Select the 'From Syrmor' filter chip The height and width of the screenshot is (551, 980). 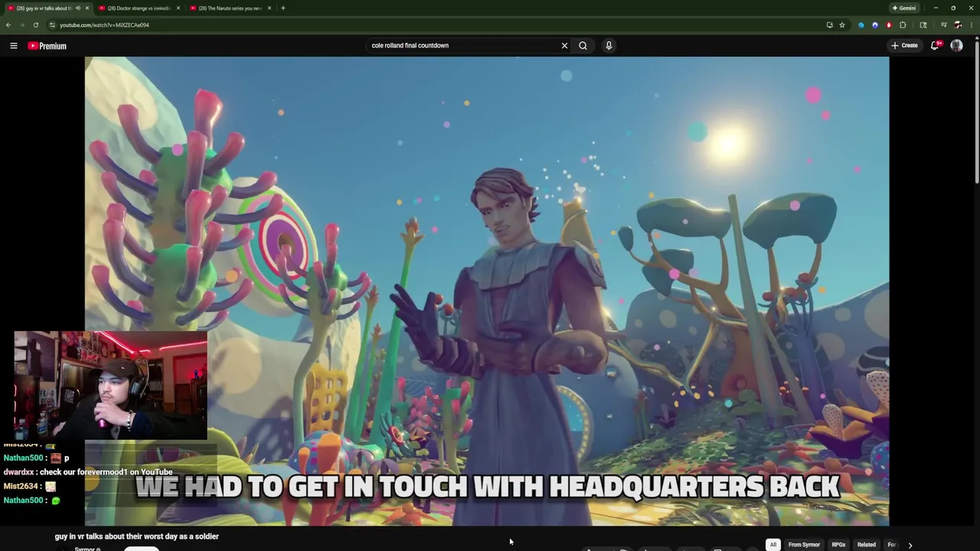[804, 545]
